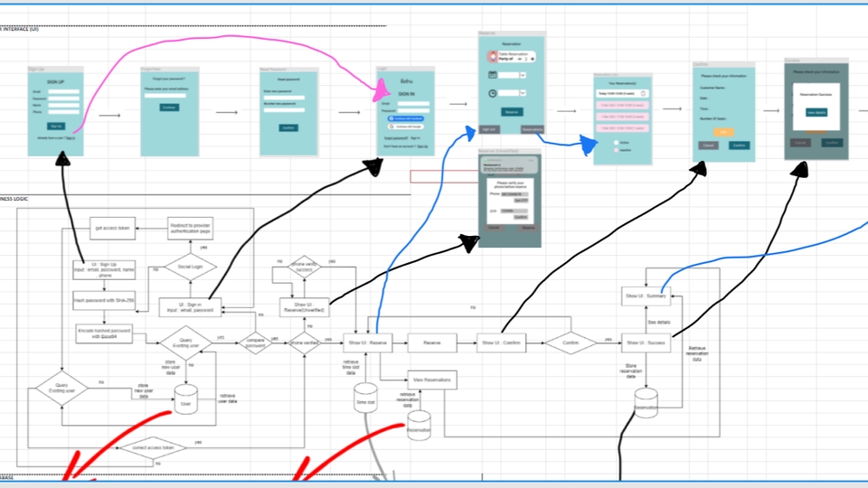Click the Password field in Login mockup
The height and width of the screenshot is (488, 868).
tap(413, 110)
